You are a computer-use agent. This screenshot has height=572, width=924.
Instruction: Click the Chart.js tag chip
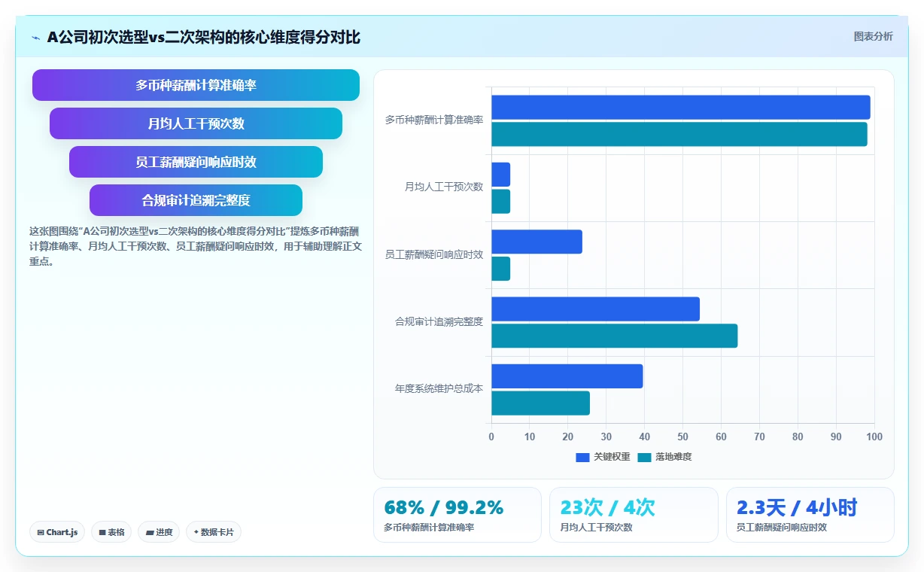coord(58,532)
